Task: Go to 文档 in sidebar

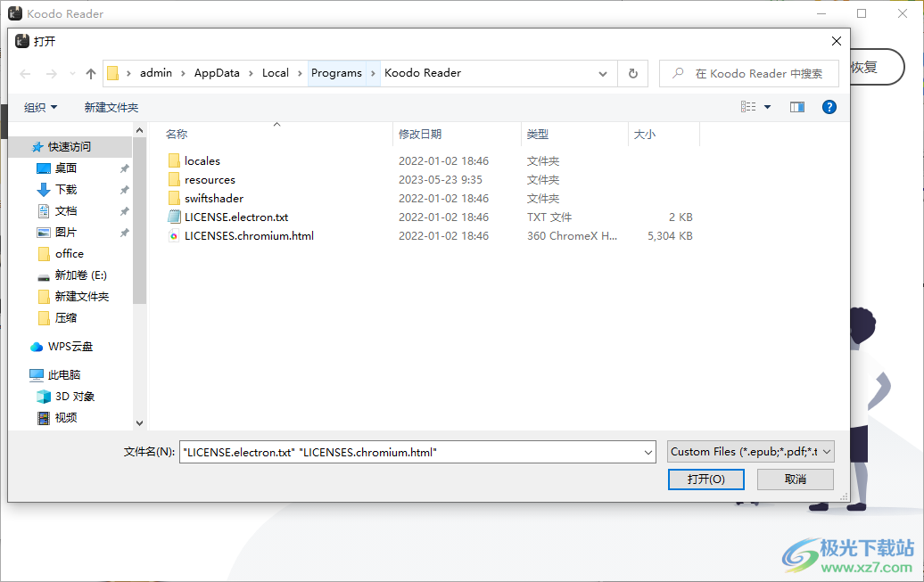Action: [66, 211]
